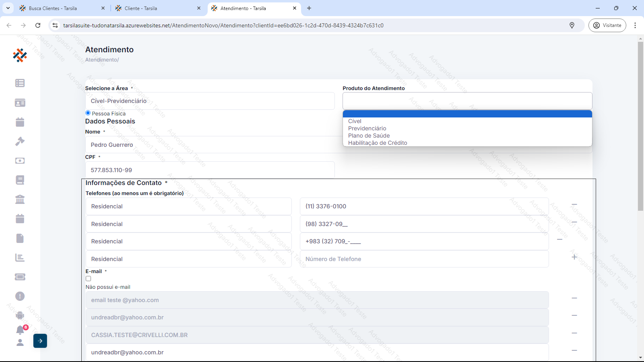The image size is (644, 362).
Task: Open the Selecione a Área dropdown
Action: click(x=210, y=101)
